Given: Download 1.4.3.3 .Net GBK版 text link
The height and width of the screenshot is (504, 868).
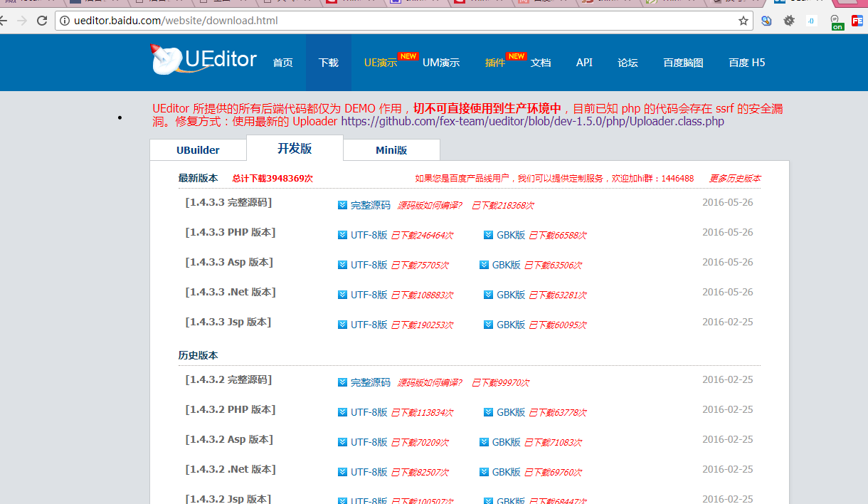Looking at the screenshot, I should tap(511, 295).
